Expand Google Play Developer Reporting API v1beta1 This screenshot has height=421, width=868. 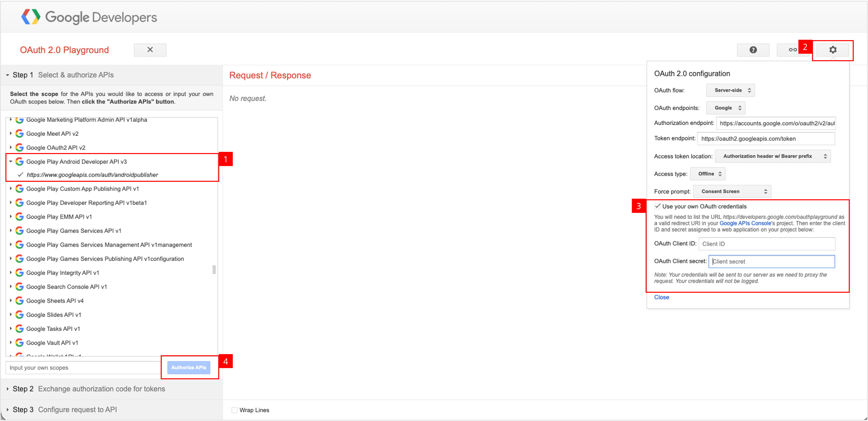(x=11, y=203)
